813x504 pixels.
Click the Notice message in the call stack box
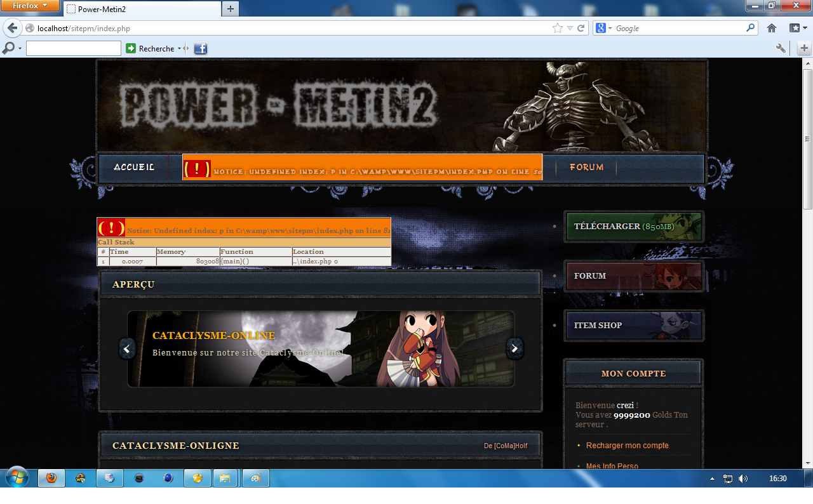point(244,228)
